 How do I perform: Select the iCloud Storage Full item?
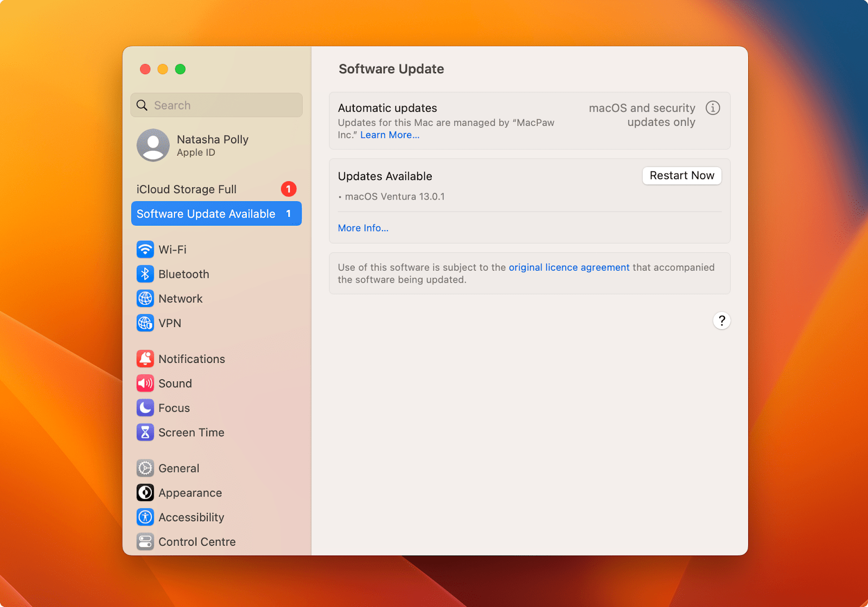tap(186, 189)
